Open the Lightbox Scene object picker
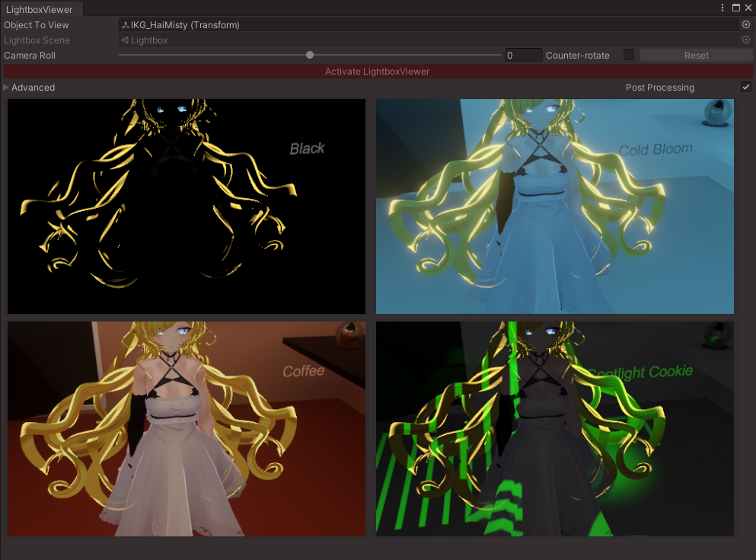Viewport: 756px width, 560px height. coord(746,40)
